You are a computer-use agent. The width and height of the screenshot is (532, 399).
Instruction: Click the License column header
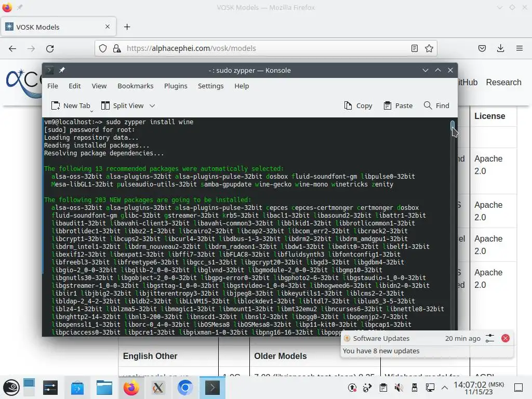[489, 116]
